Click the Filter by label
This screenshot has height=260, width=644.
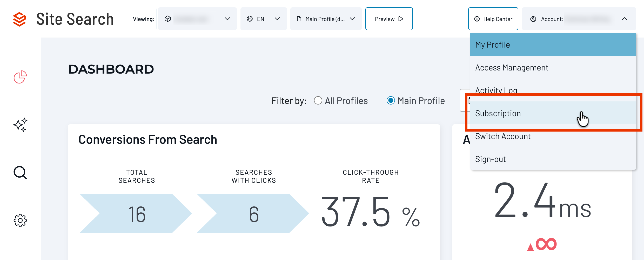pyautogui.click(x=289, y=101)
